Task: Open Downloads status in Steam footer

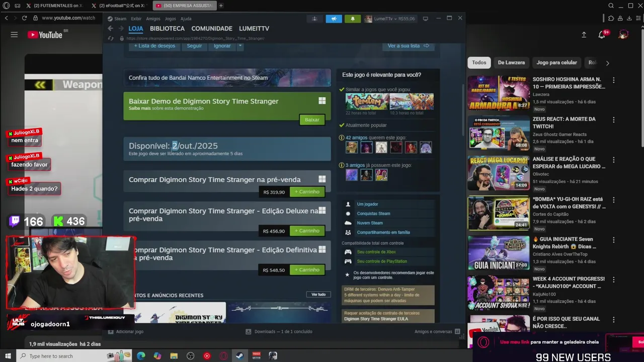Action: point(279,332)
